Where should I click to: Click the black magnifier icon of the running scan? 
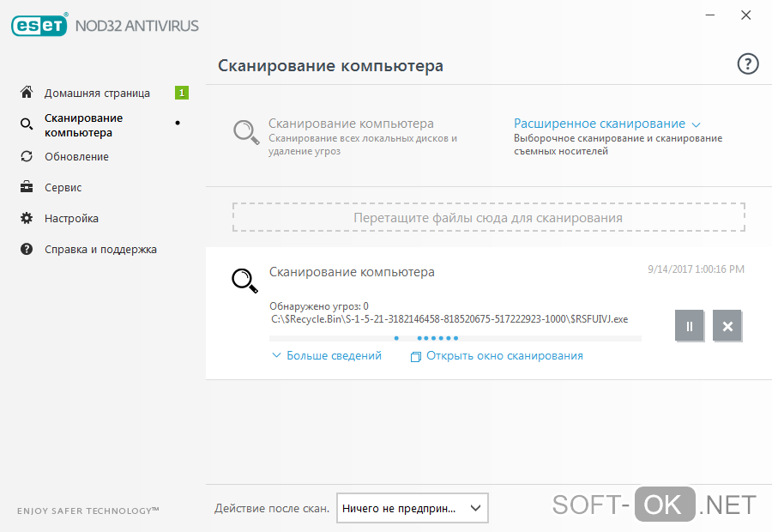point(245,281)
